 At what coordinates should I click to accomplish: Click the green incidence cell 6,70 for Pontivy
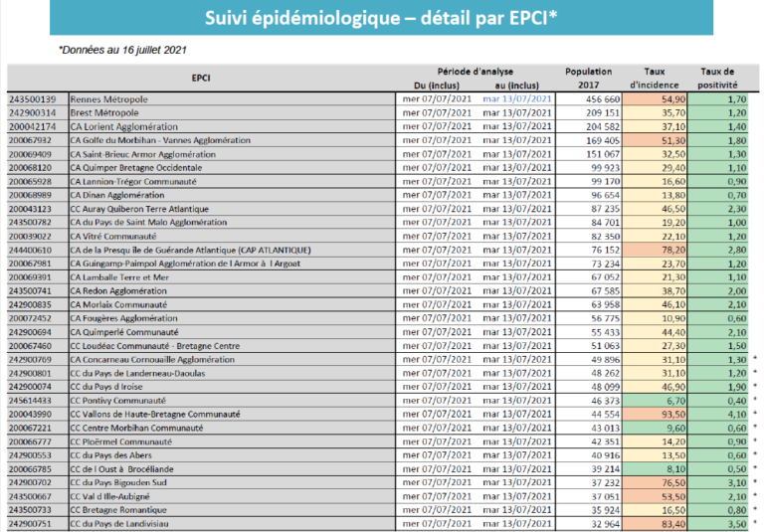tap(658, 399)
